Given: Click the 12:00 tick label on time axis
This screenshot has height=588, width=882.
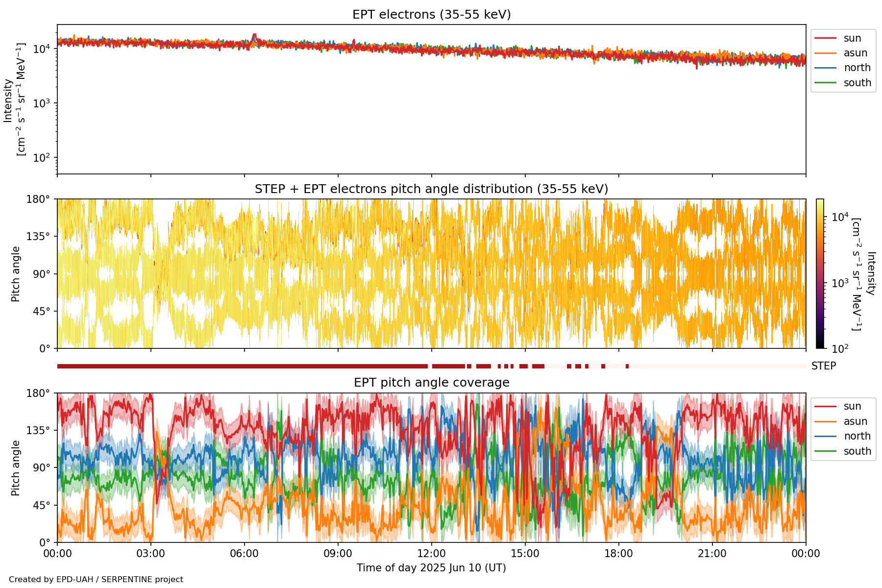Looking at the screenshot, I should tap(431, 554).
